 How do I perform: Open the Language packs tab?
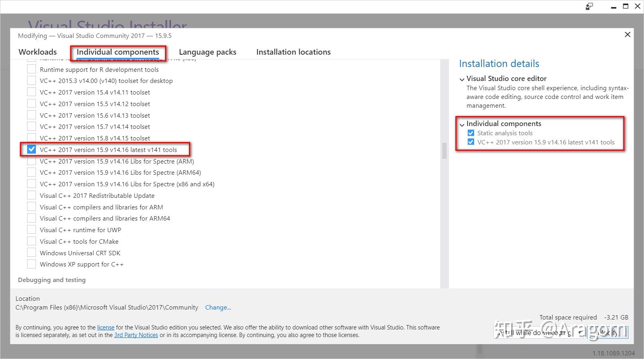pos(207,52)
